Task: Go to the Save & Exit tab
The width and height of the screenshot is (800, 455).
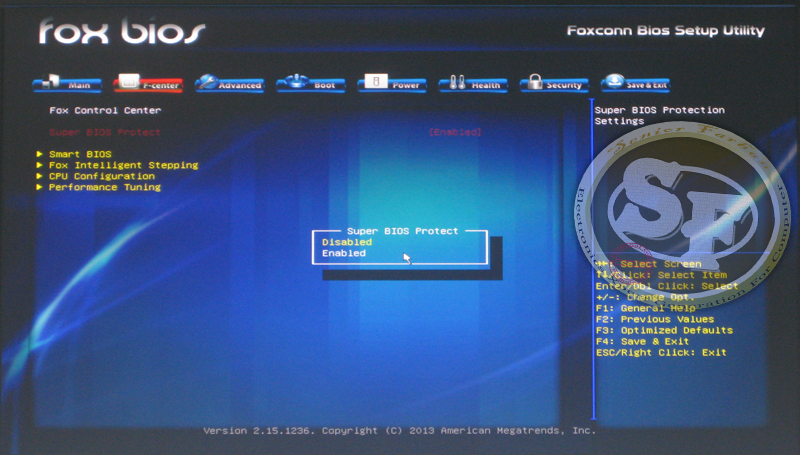Action: (635, 83)
